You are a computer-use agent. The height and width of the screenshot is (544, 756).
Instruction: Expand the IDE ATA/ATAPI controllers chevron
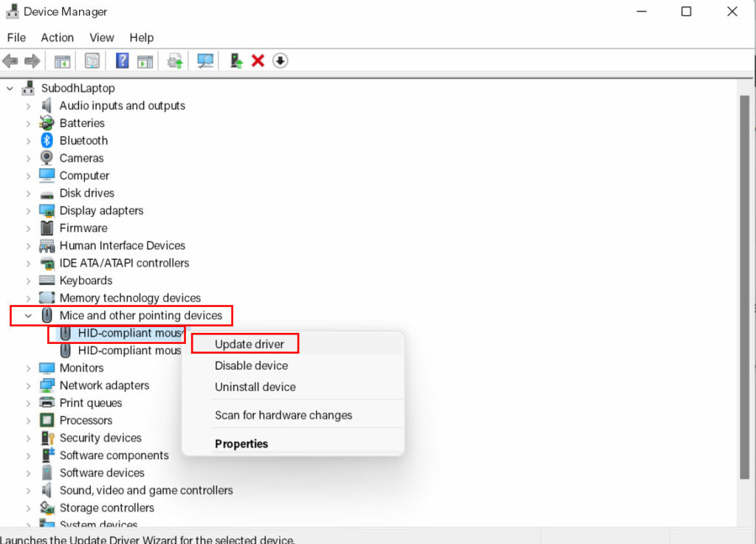click(x=28, y=263)
